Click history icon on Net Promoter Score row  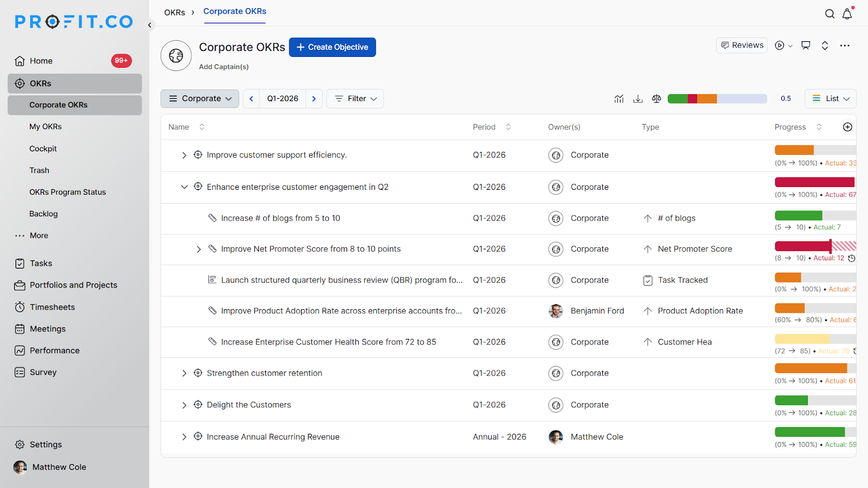coord(852,258)
